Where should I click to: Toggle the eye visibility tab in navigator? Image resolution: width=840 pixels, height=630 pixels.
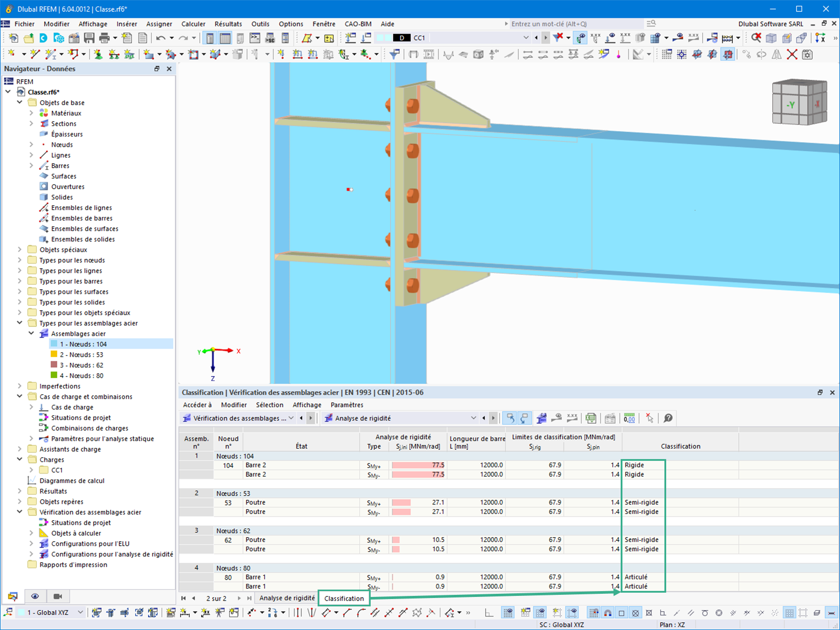pyautogui.click(x=35, y=596)
